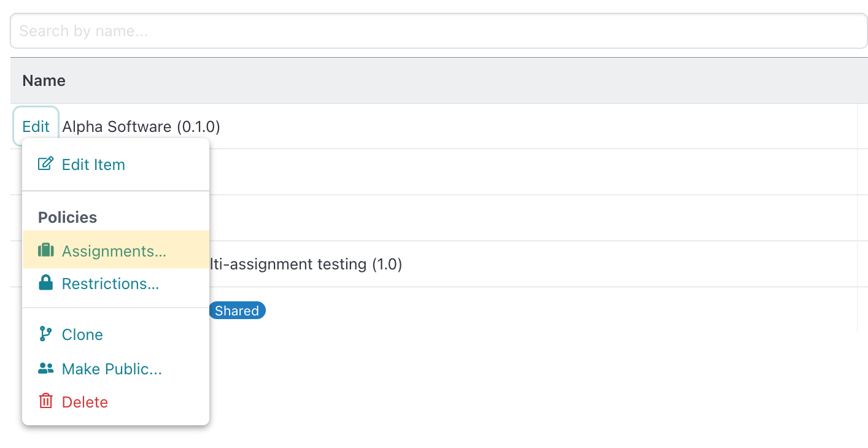Open the highlighted Assignments... menu entry
The height and width of the screenshot is (448, 868).
115,250
